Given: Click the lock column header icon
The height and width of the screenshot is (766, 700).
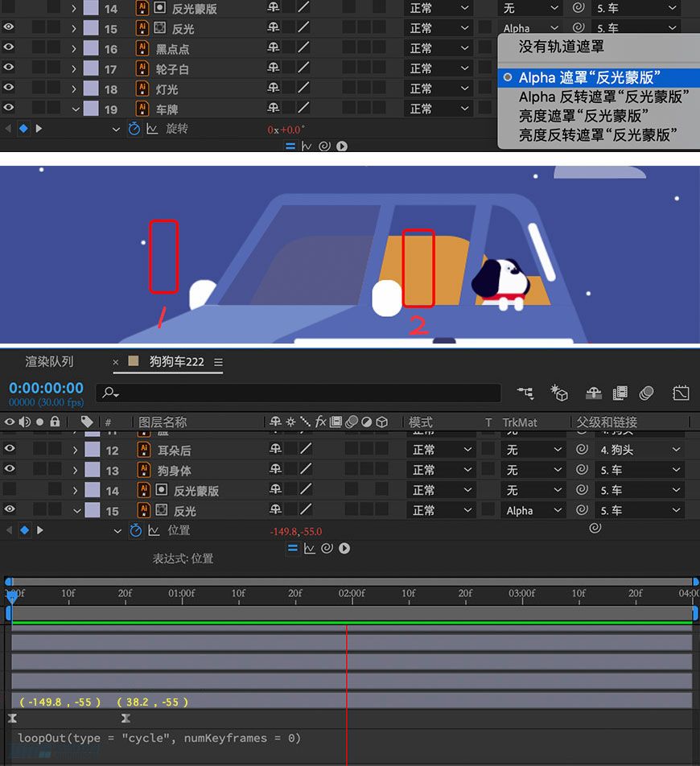Looking at the screenshot, I should 55,421.
